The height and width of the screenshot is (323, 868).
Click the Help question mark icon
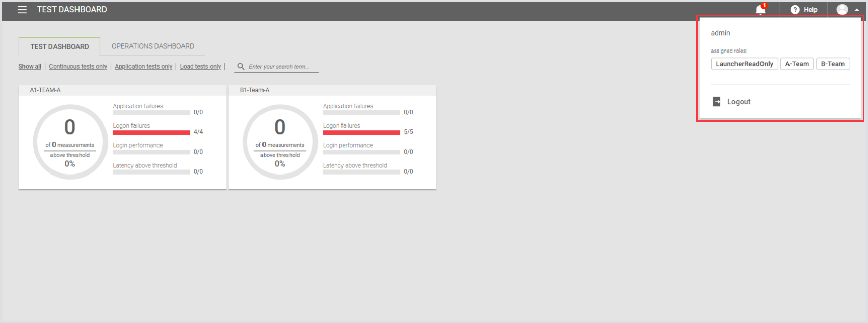coord(795,10)
